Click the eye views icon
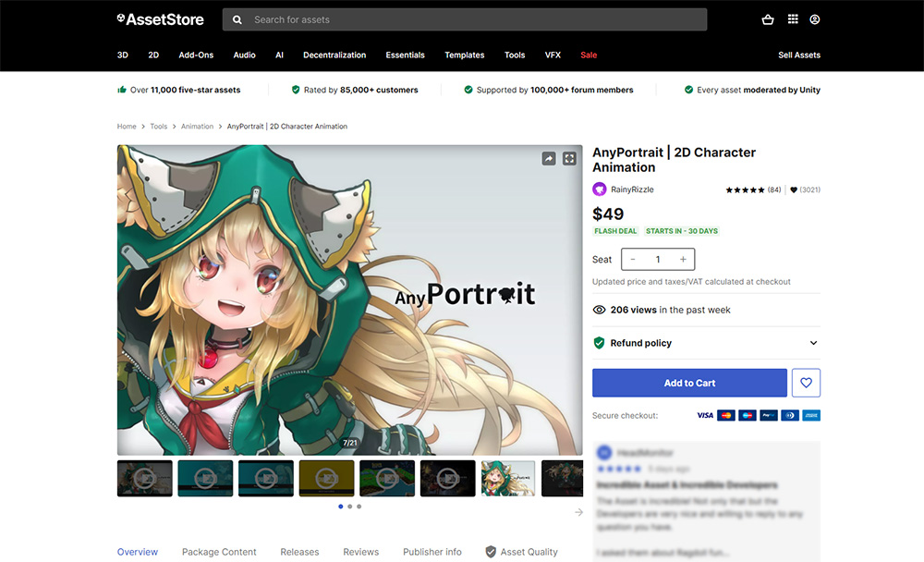924x562 pixels. 599,311
